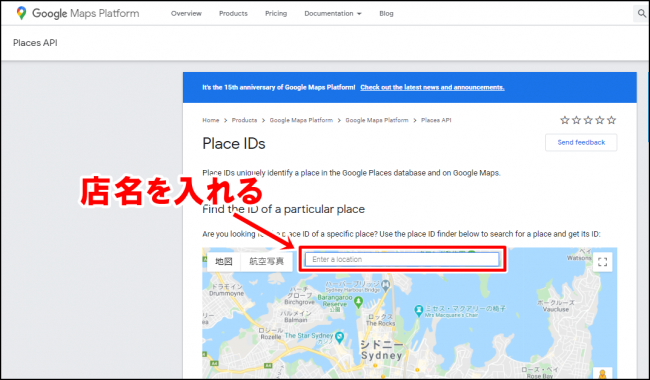Click the Send feedback button
Image resolution: width=650 pixels, height=380 pixels.
581,142
